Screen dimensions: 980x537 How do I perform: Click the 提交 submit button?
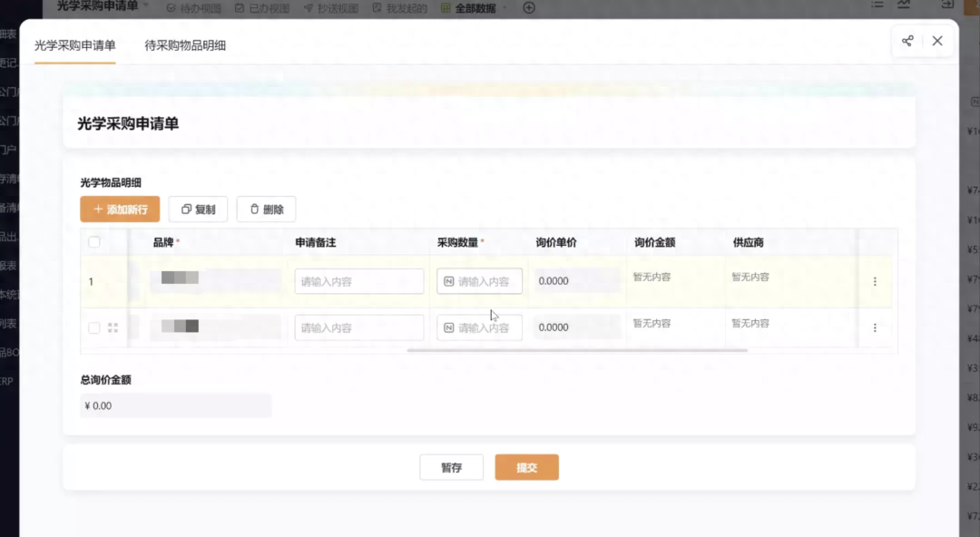click(x=526, y=467)
